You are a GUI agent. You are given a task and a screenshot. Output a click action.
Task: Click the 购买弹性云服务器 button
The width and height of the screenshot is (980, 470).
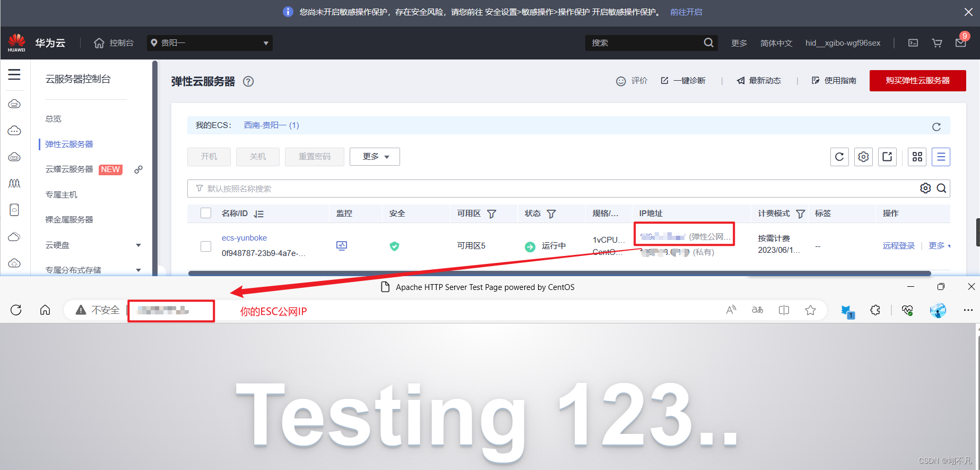[918, 81]
